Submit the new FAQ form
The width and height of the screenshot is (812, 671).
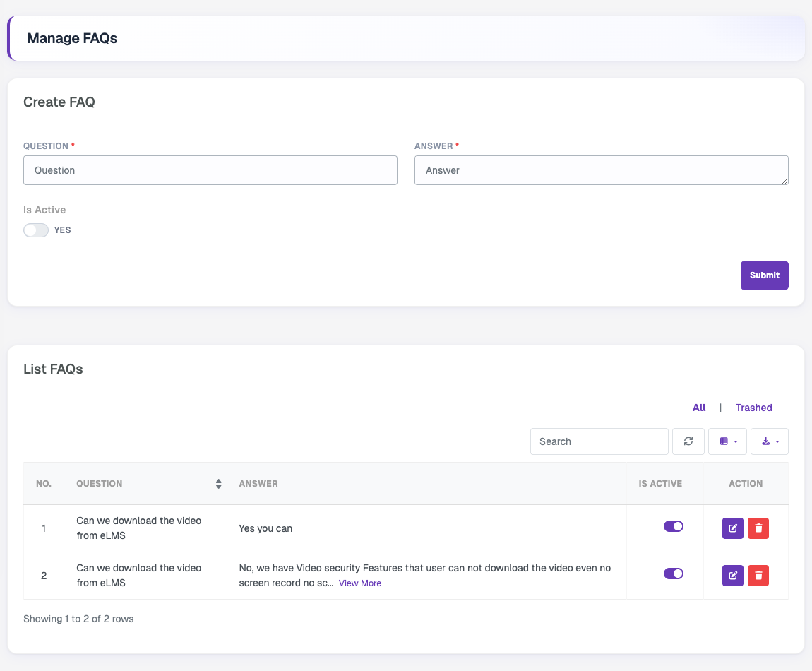pyautogui.click(x=765, y=275)
